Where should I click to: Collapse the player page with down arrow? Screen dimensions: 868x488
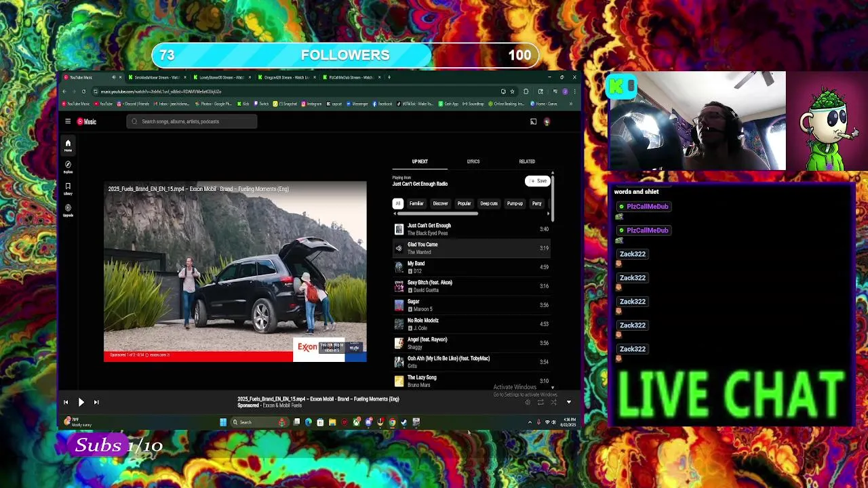(x=569, y=403)
